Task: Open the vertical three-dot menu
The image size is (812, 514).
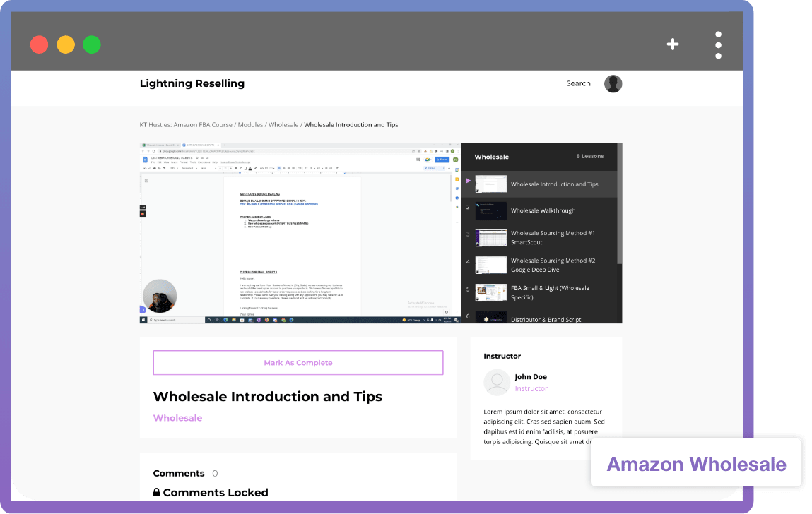Action: tap(718, 45)
